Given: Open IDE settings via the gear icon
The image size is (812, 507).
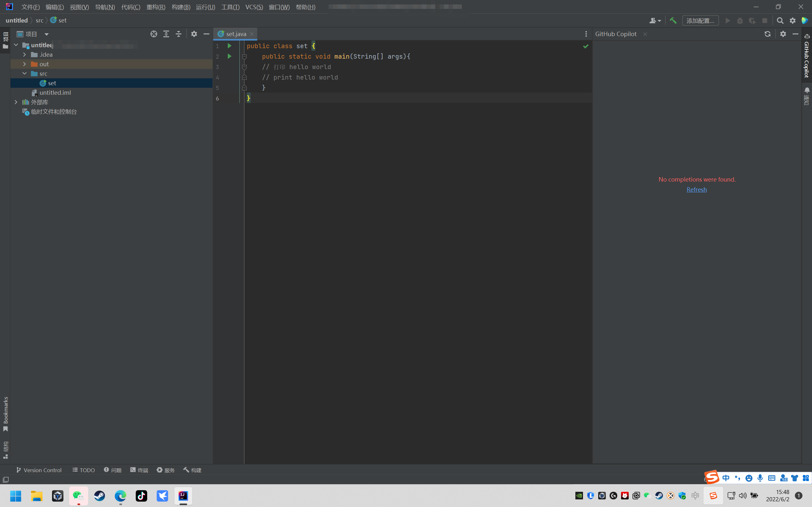Looking at the screenshot, I should tap(793, 20).
